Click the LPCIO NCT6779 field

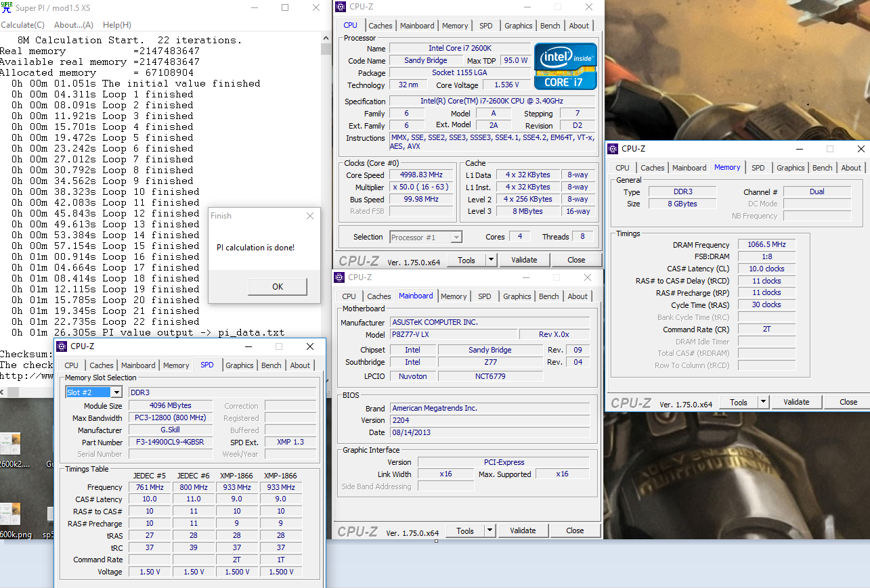pos(489,376)
